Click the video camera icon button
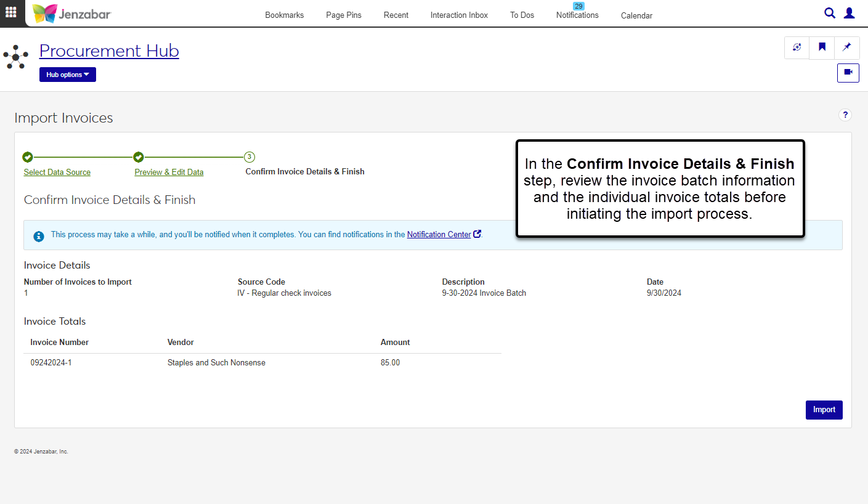 (848, 72)
